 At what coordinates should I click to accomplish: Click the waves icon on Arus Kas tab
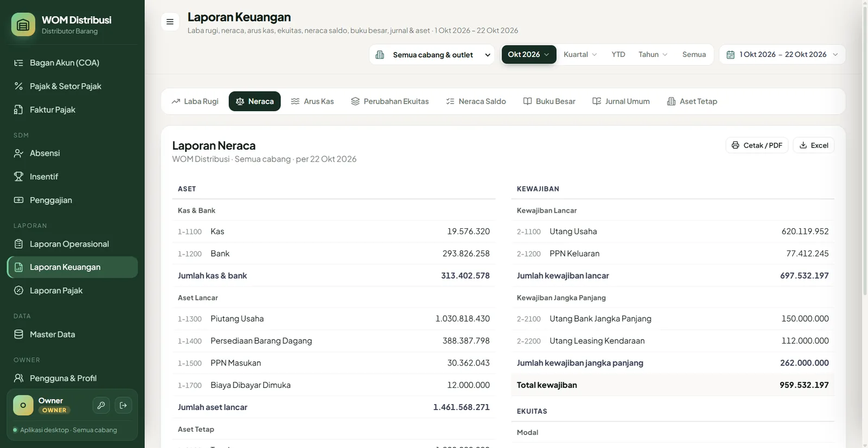(295, 101)
